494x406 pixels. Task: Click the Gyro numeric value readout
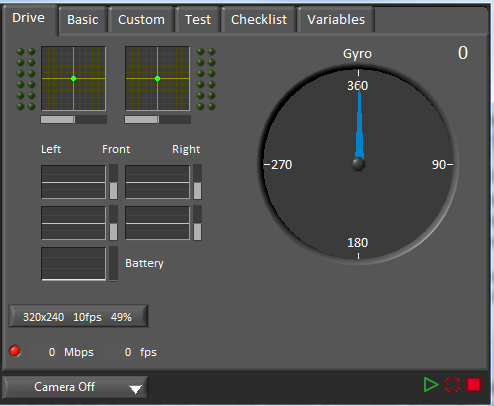click(x=463, y=53)
